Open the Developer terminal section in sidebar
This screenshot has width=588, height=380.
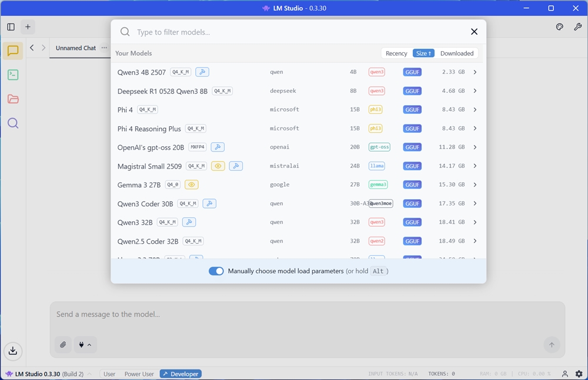pyautogui.click(x=13, y=75)
